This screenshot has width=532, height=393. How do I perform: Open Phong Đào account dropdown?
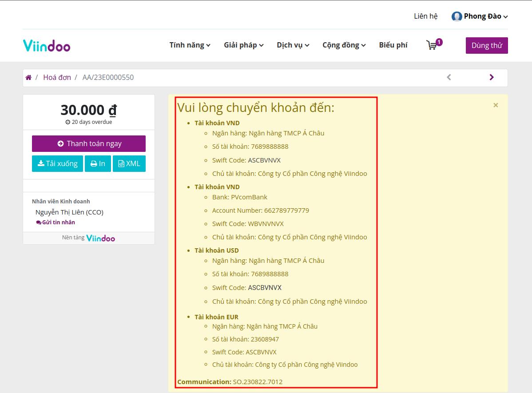(x=486, y=16)
